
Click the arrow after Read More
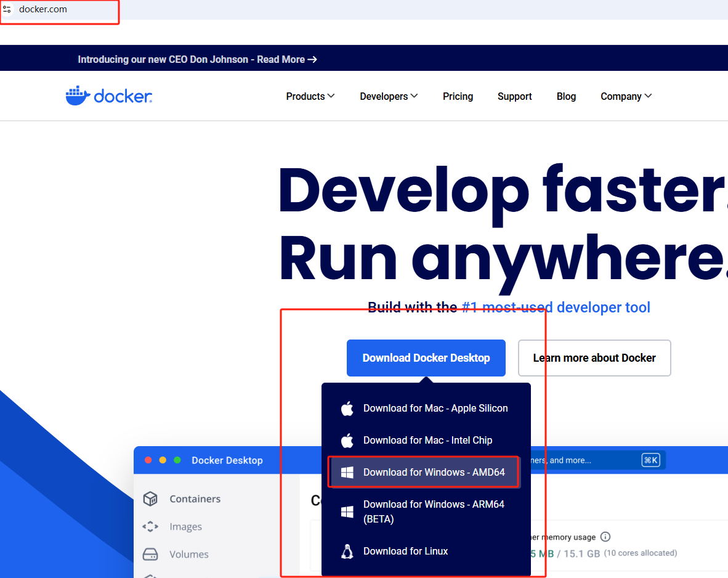pos(312,60)
